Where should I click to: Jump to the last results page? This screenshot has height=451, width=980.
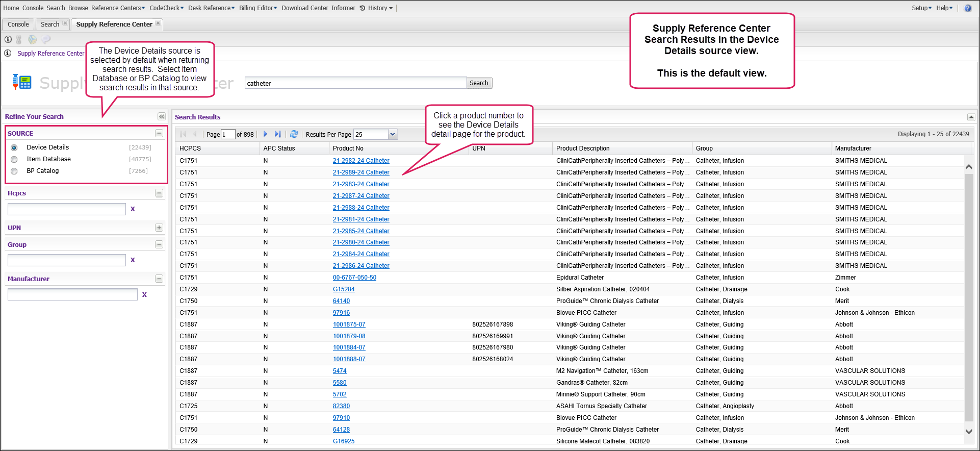[x=277, y=134]
